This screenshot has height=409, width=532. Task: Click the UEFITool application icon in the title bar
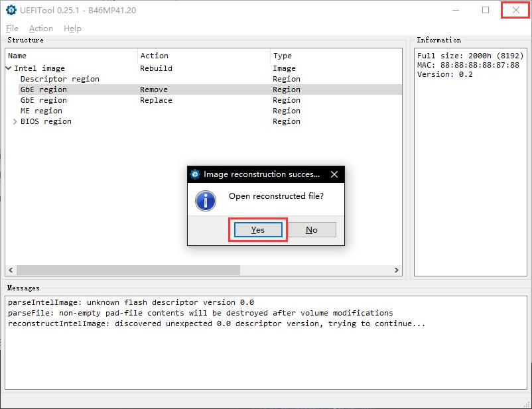click(x=9, y=10)
